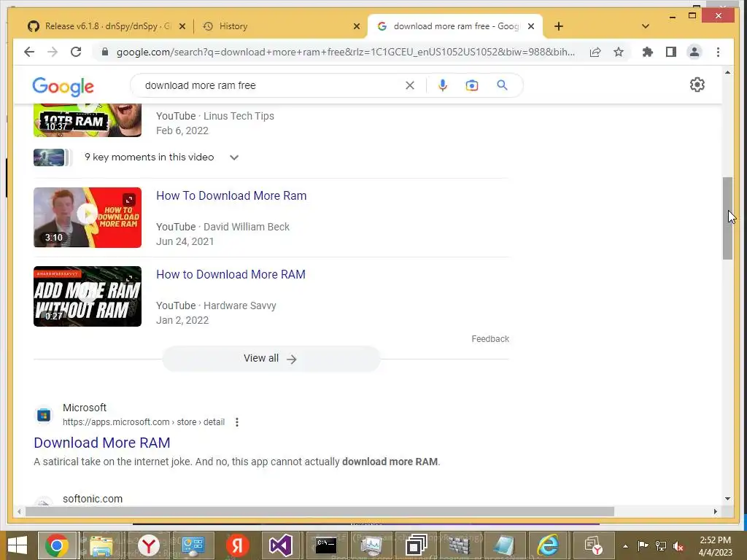Open more options for Microsoft result
Screen dimensions: 747x560
[237, 422]
